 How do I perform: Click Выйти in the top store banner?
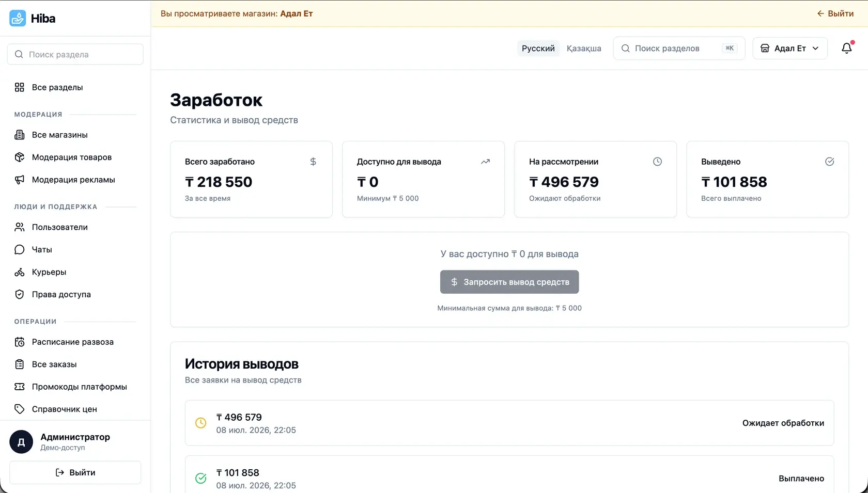(x=835, y=13)
